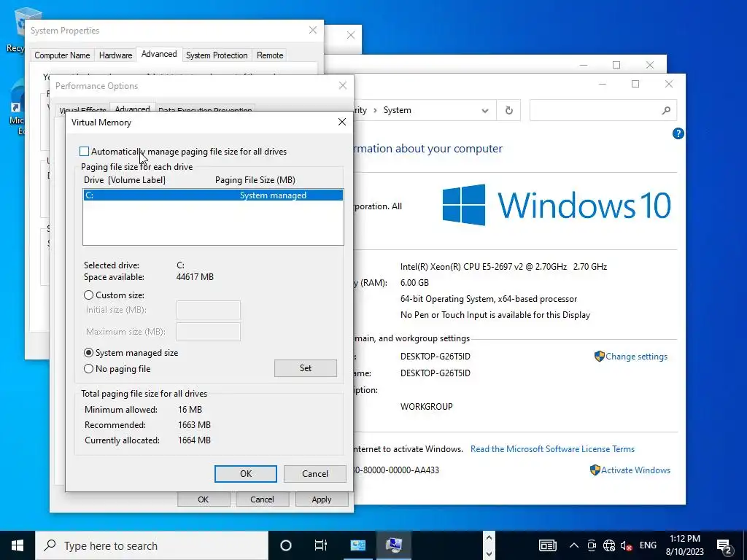Open Cortana from the taskbar circle icon
747x560 pixels.
pyautogui.click(x=286, y=545)
